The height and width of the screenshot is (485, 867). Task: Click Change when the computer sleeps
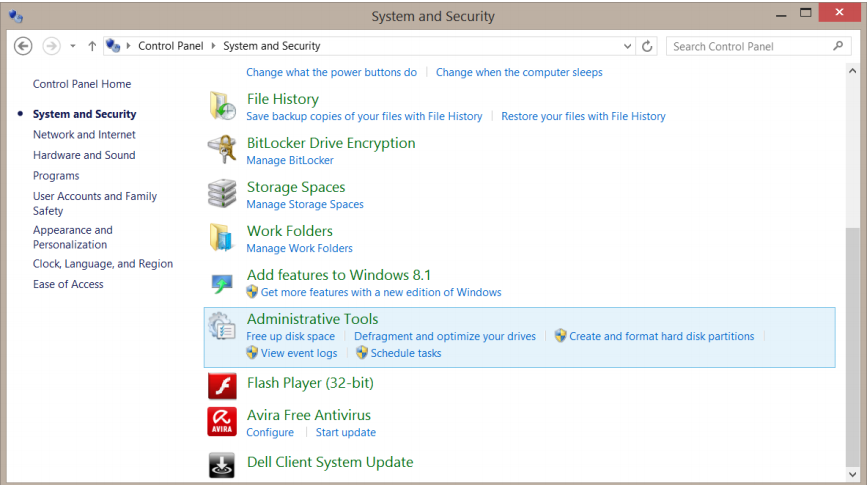(x=519, y=72)
